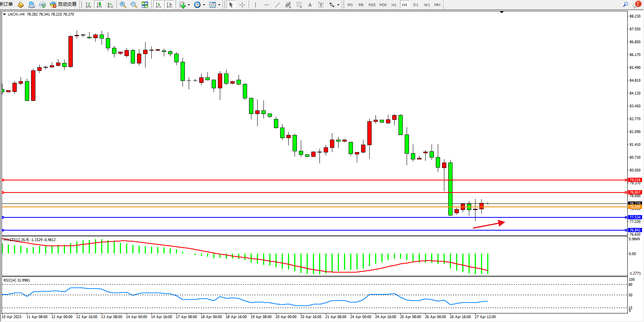The image size is (644, 322).
Task: Open the search magnifier icon
Action: click(x=625, y=5)
